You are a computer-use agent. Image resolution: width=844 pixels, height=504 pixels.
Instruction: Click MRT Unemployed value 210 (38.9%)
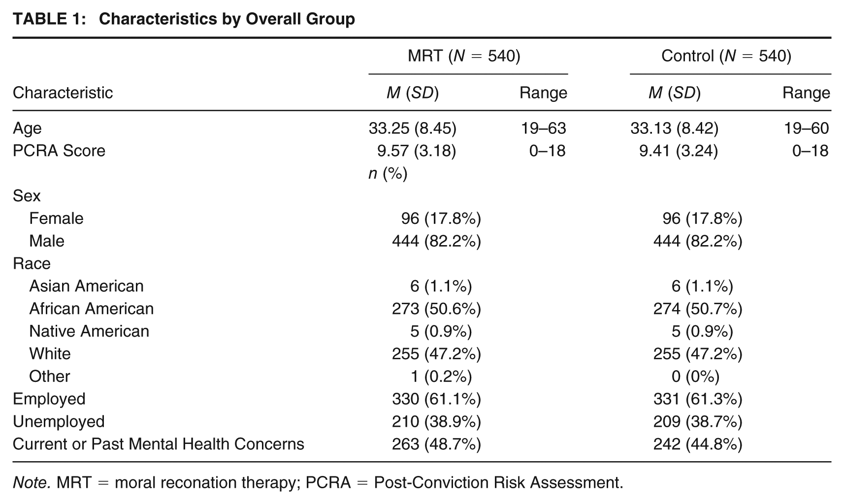[x=436, y=422]
